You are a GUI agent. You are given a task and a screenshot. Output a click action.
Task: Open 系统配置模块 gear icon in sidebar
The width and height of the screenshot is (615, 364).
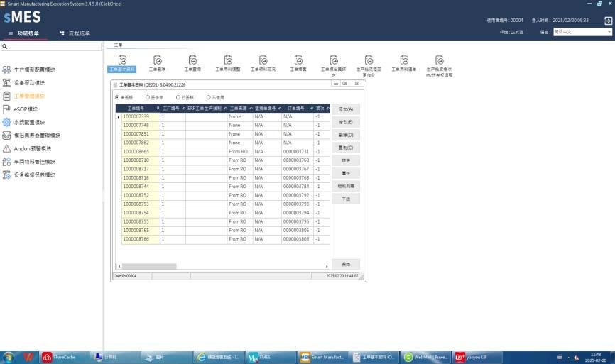pos(6,122)
